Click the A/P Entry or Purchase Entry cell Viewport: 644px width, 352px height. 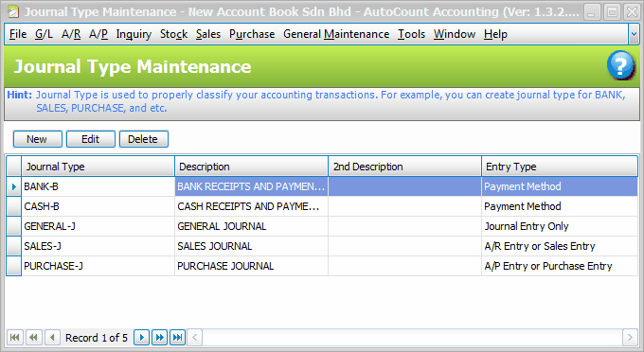[560, 266]
